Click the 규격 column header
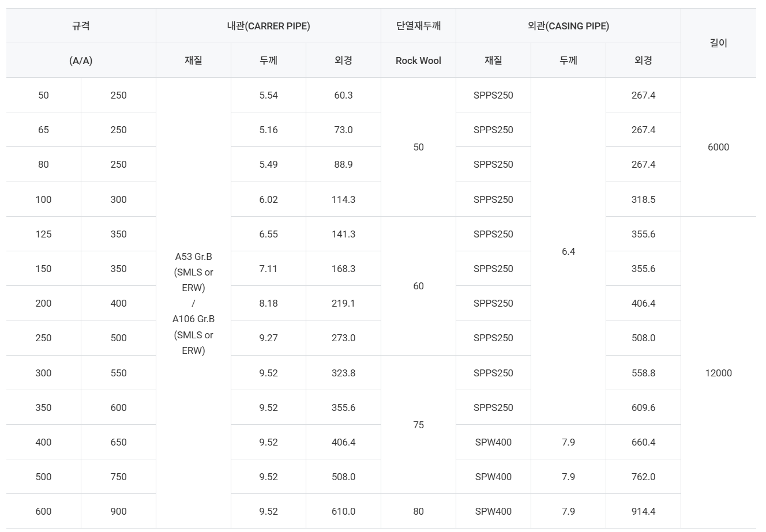766x532 pixels. pos(81,26)
